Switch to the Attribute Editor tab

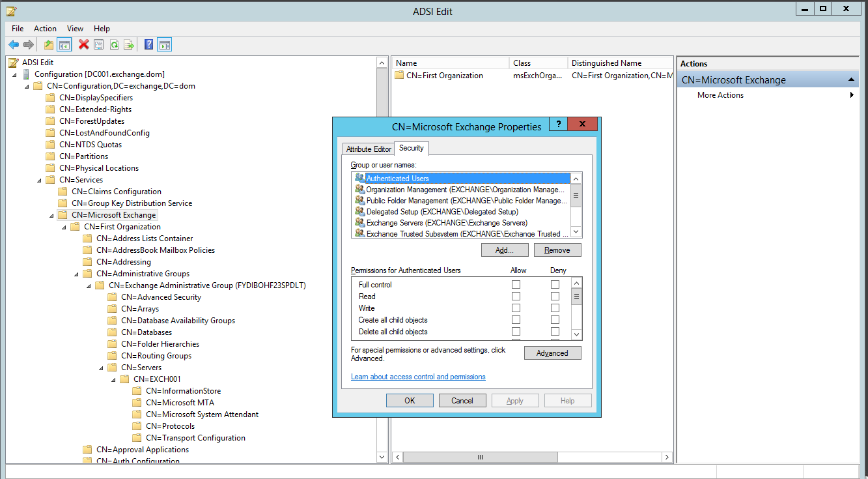369,149
